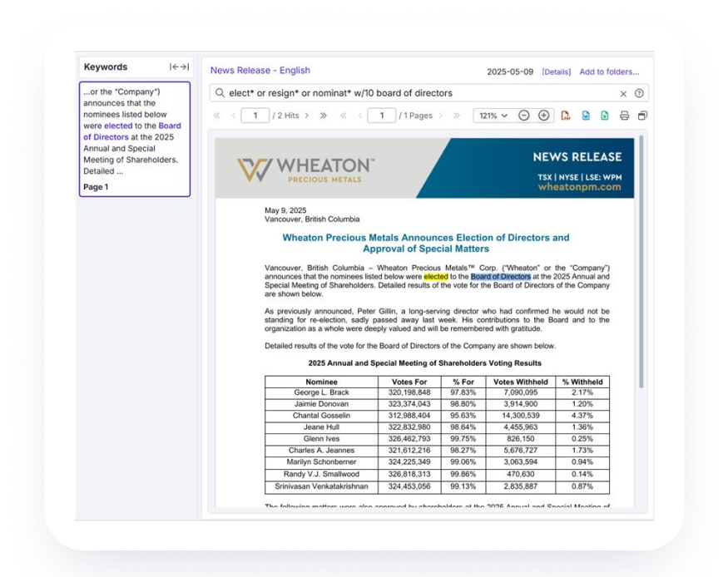Click the Keywords panel title
Viewport: 728px width, 577px height.
point(106,67)
